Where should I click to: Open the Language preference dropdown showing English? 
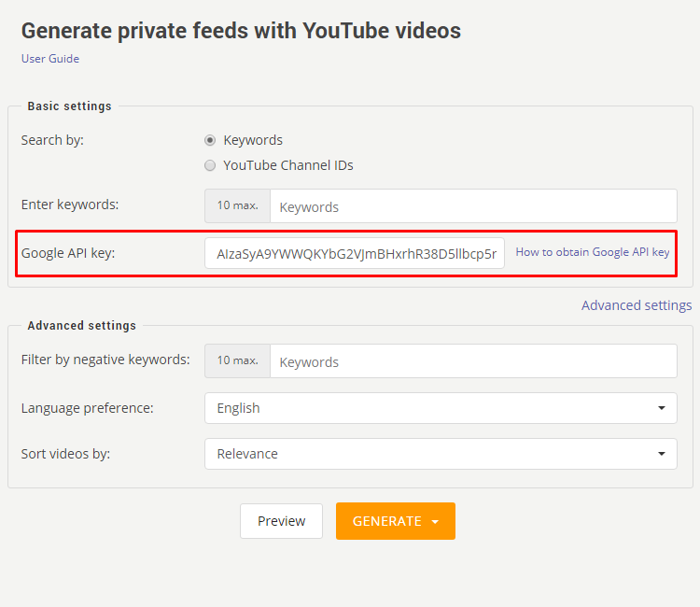coord(441,408)
